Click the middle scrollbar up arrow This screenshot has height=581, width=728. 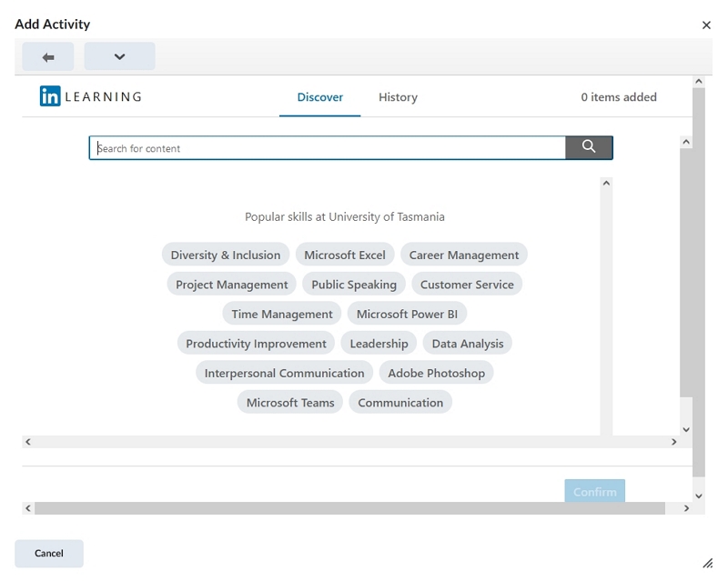coord(686,142)
